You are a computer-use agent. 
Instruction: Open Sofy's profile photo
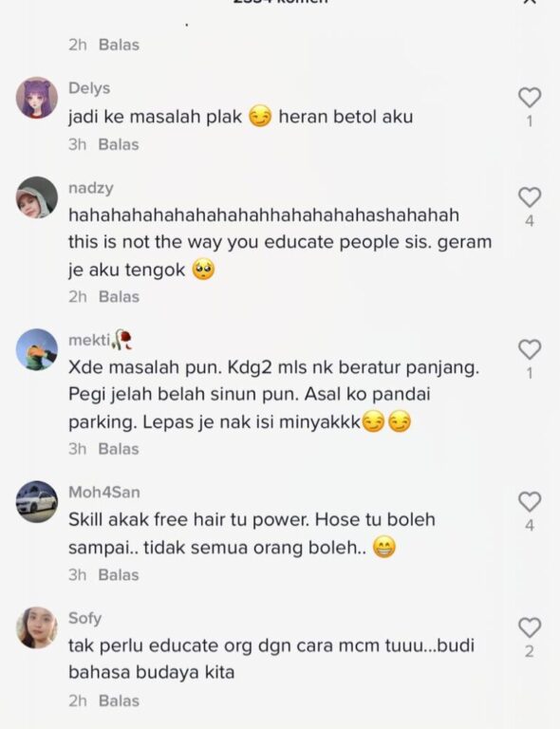coord(37,627)
